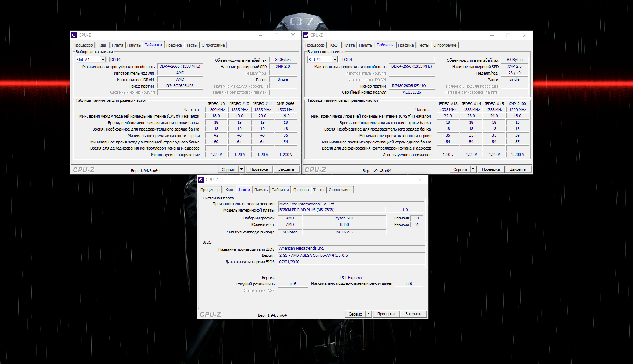
Task: Click serial number AC631026 field
Action: point(412,92)
